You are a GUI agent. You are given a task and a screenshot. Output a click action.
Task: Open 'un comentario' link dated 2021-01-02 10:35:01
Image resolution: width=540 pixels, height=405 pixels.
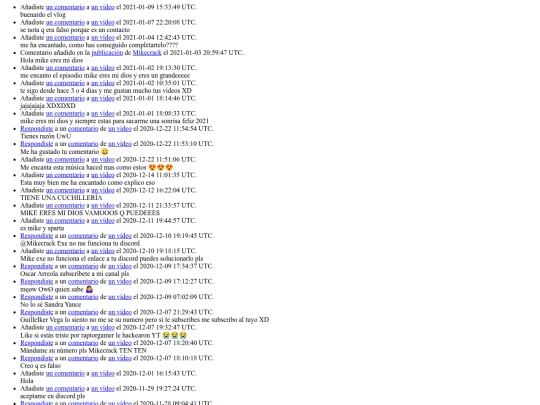pos(65,83)
